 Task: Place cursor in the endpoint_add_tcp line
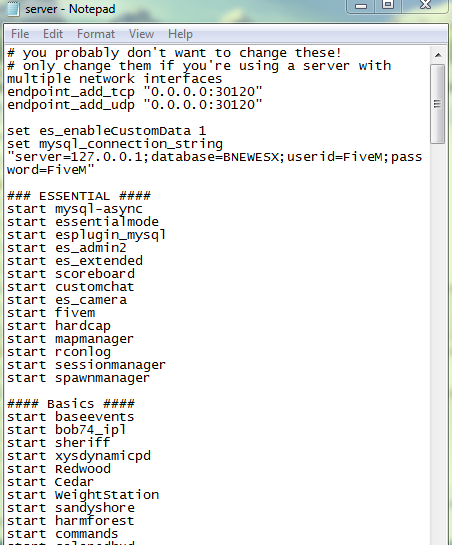click(135, 92)
